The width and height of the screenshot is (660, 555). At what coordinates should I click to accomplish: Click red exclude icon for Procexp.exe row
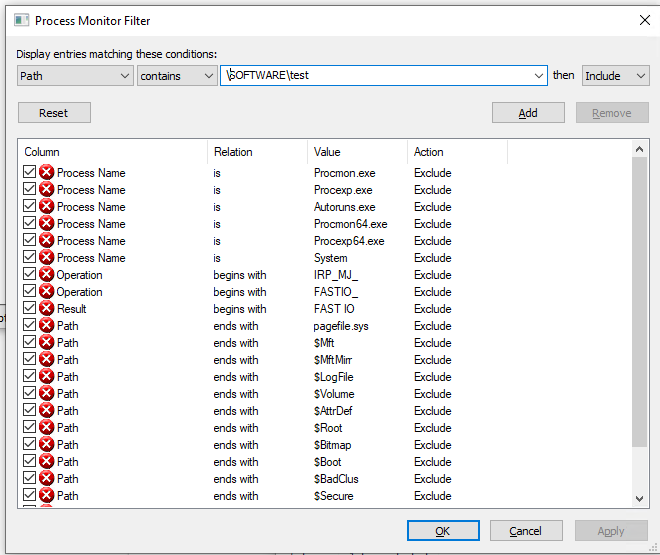47,189
